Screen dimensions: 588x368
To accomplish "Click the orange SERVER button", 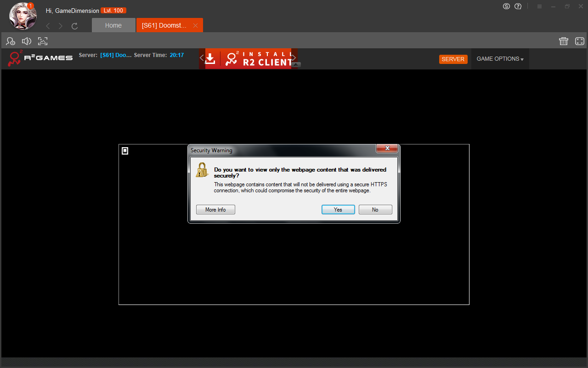I will [x=453, y=59].
